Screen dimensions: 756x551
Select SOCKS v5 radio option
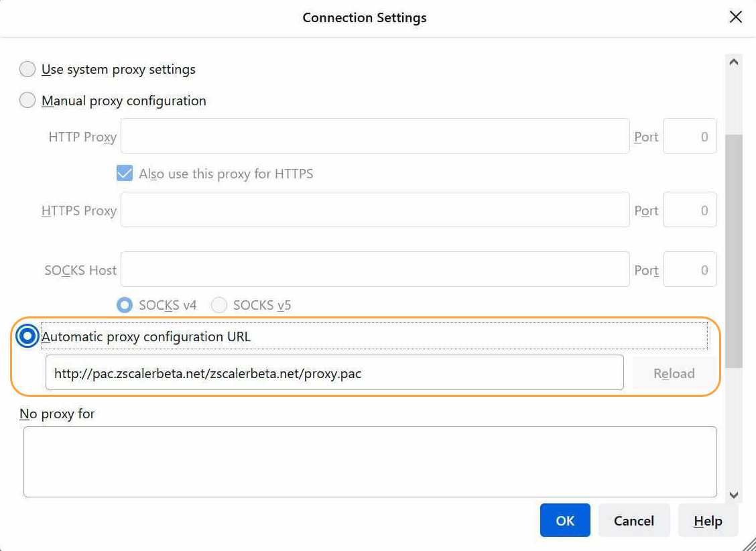[x=219, y=305]
